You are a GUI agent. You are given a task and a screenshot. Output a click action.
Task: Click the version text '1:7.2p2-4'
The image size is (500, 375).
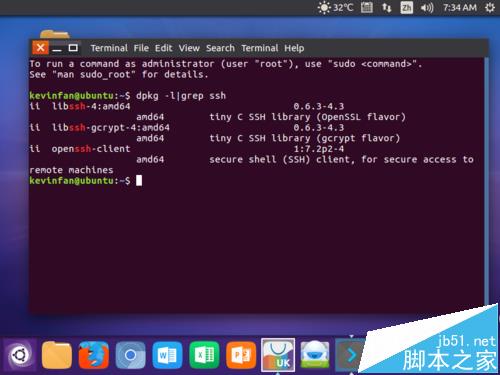click(x=319, y=149)
